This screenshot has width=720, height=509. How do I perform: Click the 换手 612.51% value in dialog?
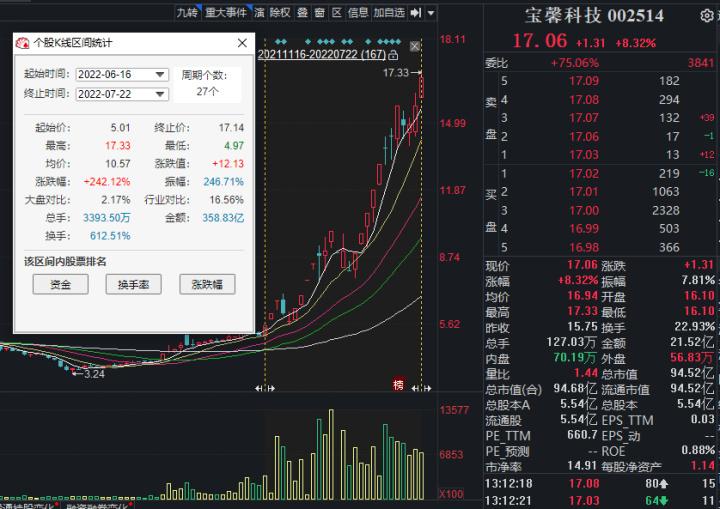110,236
